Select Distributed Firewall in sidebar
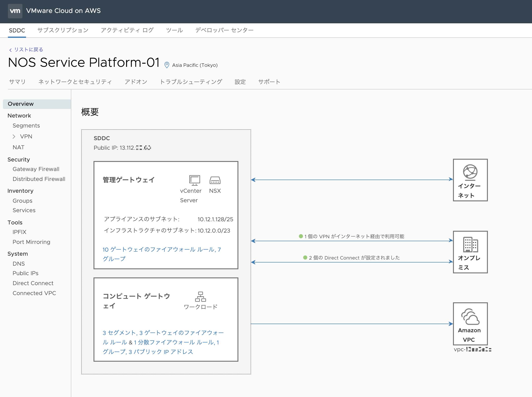Viewport: 532px width, 397px height. 39,179
